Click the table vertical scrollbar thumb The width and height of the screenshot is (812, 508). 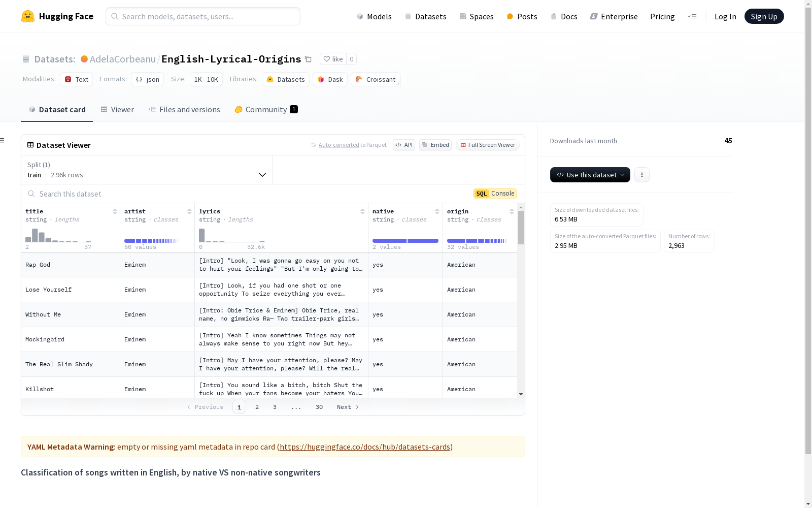[521, 227]
